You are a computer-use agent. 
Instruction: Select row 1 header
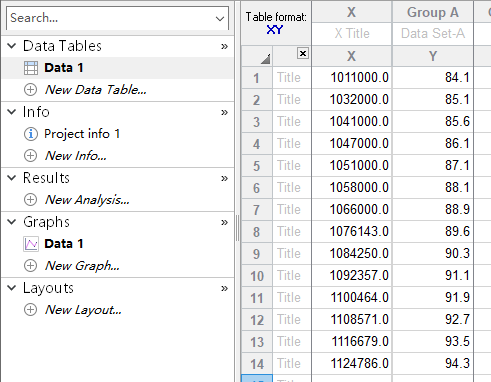point(256,78)
